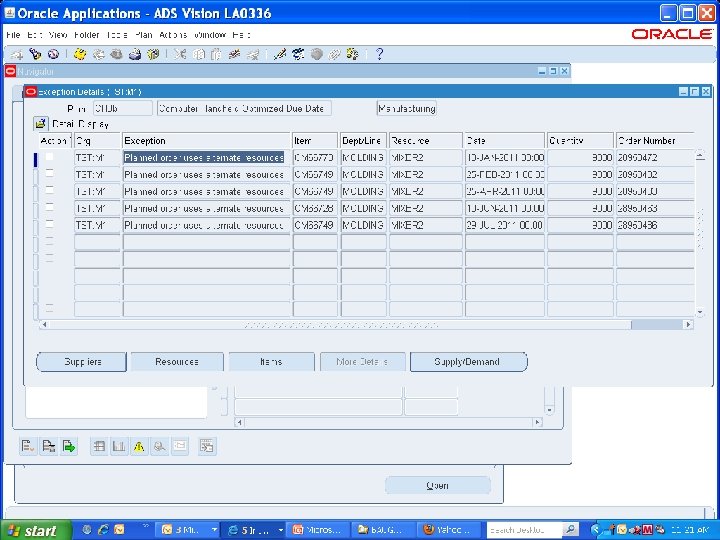Click the Attachments paperclip toolbar icon
Image resolution: width=720 pixels, height=540 pixels.
click(x=334, y=55)
